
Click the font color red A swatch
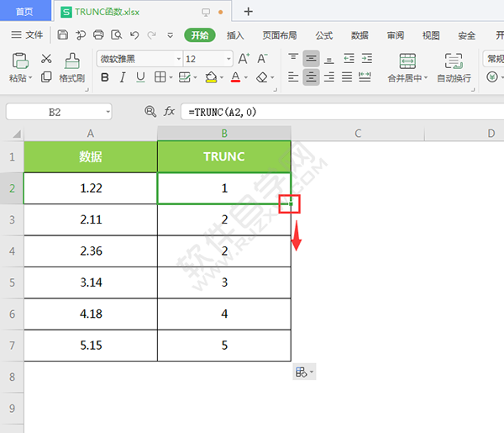coord(234,77)
